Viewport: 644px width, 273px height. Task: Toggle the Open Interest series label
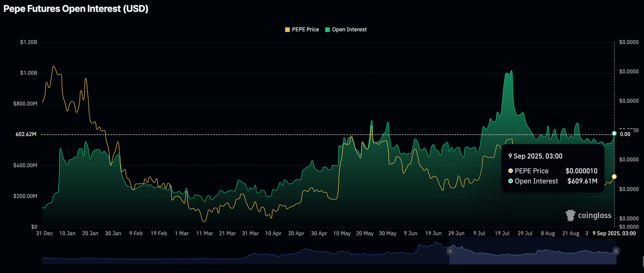point(349,30)
